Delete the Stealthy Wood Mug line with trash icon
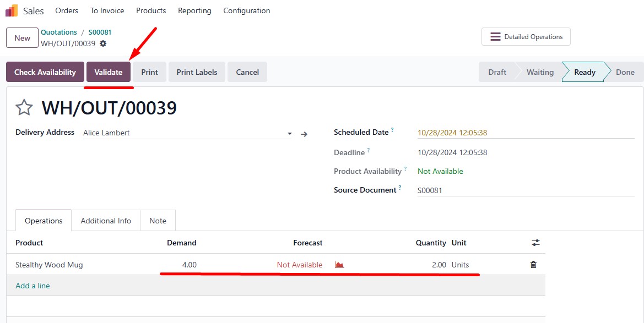Image resolution: width=644 pixels, height=323 pixels. tap(533, 265)
